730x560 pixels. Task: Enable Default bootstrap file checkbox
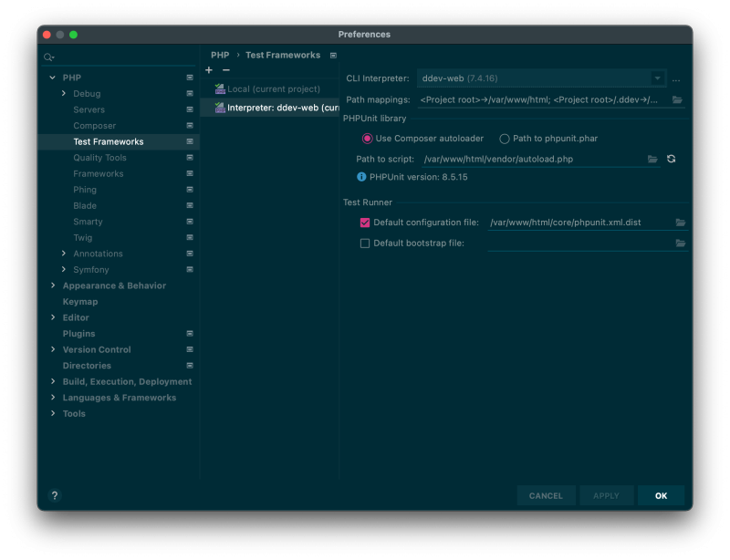[x=365, y=244]
